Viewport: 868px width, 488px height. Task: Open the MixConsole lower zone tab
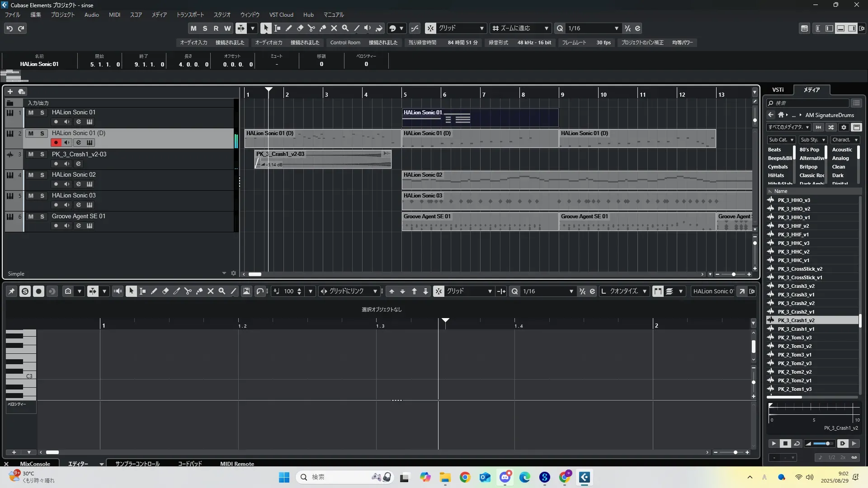tap(35, 464)
